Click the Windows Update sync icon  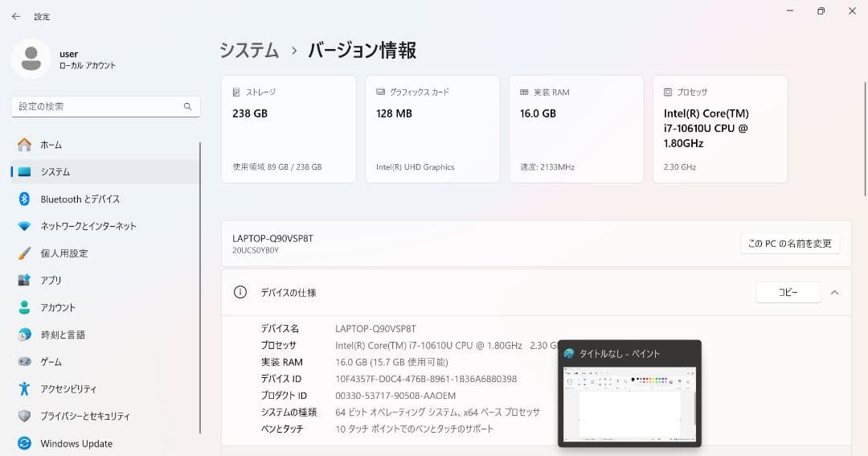[x=24, y=443]
